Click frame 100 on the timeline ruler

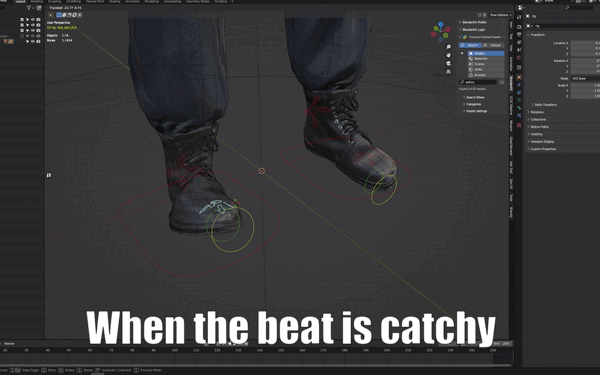click(x=174, y=350)
